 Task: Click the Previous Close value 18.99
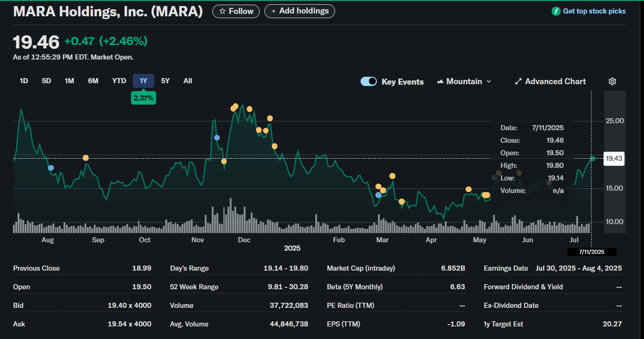tap(142, 268)
